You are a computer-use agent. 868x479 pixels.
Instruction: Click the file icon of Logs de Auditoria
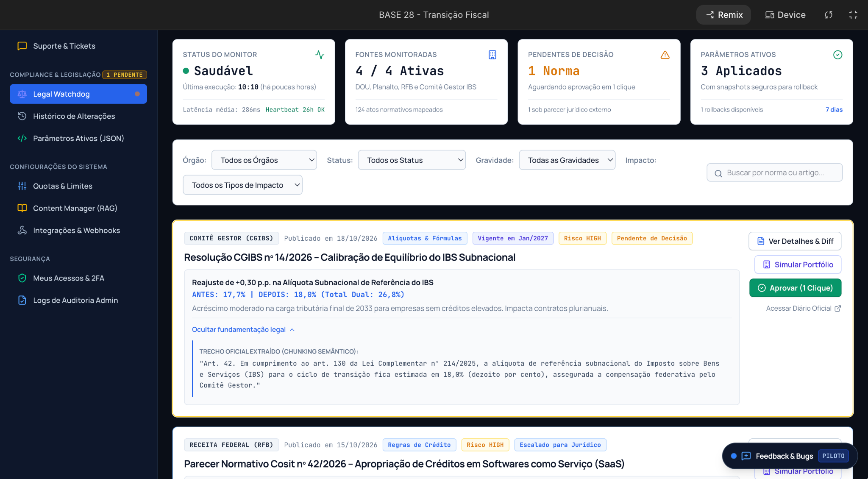(x=22, y=300)
